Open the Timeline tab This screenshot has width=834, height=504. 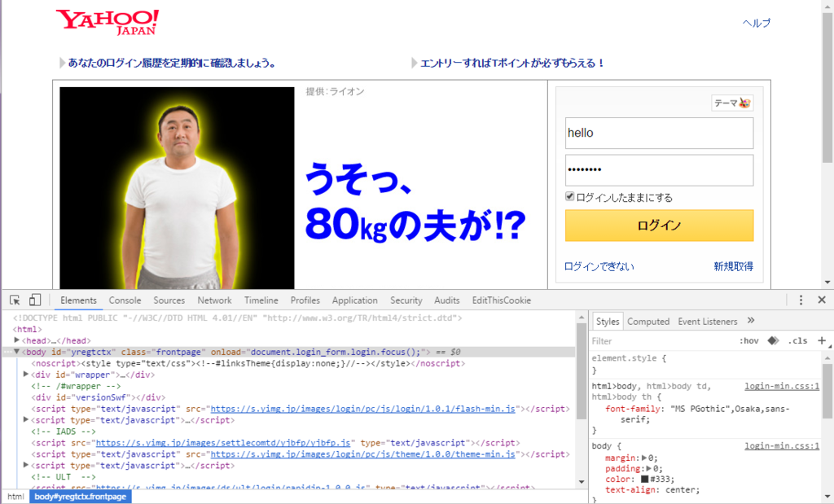point(261,300)
